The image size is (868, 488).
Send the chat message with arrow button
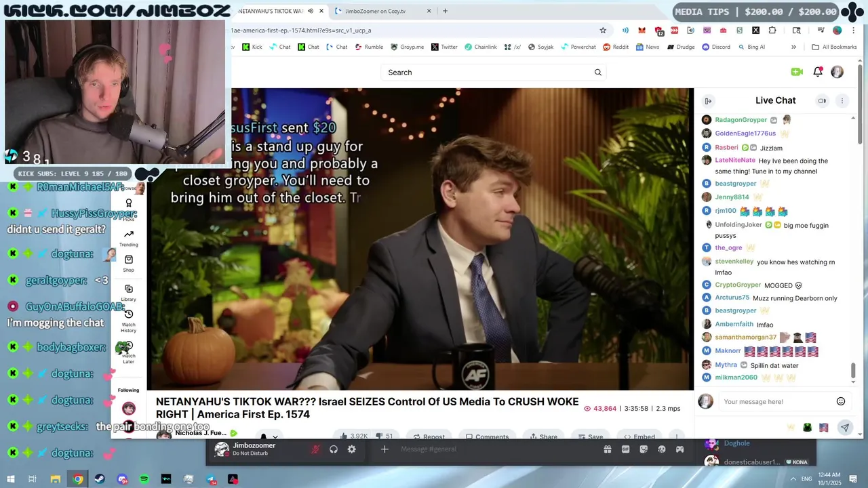(x=845, y=428)
